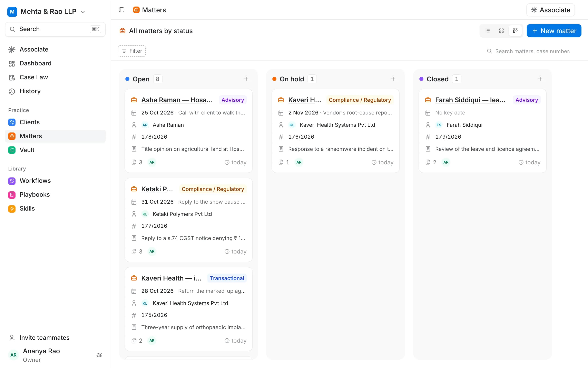
Task: Open Ananya Rao's profile avatar
Action: [13, 355]
